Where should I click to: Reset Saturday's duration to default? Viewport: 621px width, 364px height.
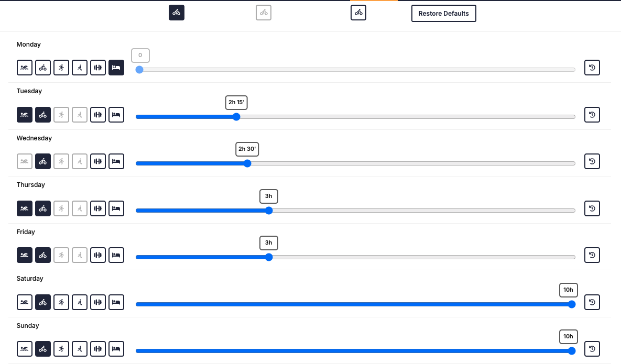point(592,302)
